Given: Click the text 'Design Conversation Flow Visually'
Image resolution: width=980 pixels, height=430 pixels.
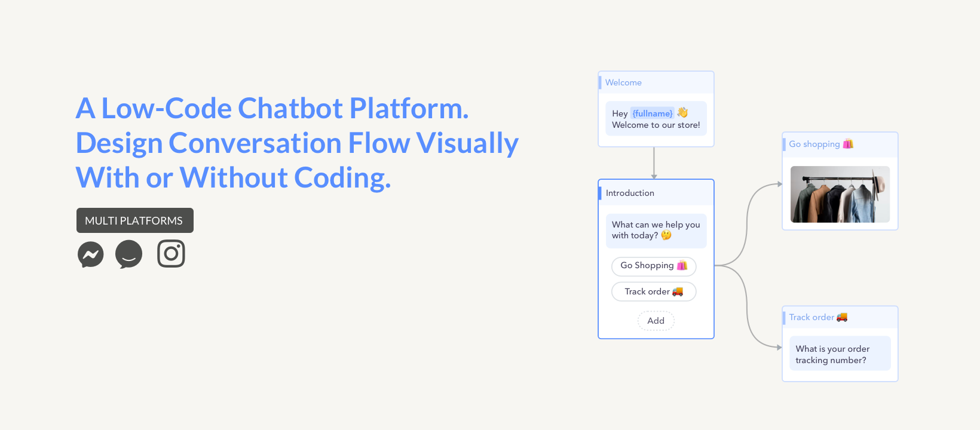Looking at the screenshot, I should (297, 144).
